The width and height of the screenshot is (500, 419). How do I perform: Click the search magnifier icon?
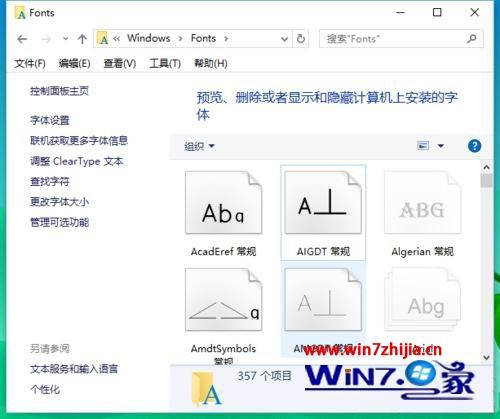click(472, 39)
